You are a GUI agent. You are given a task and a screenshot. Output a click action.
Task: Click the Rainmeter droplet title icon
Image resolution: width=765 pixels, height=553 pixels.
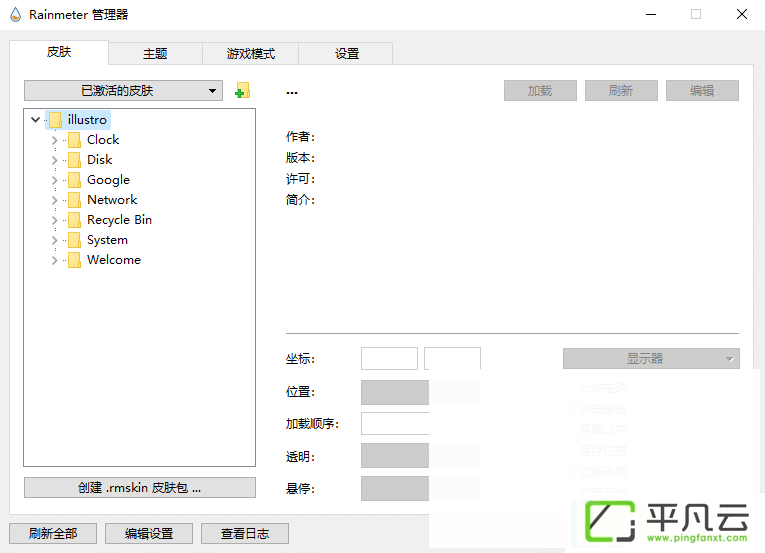16,15
